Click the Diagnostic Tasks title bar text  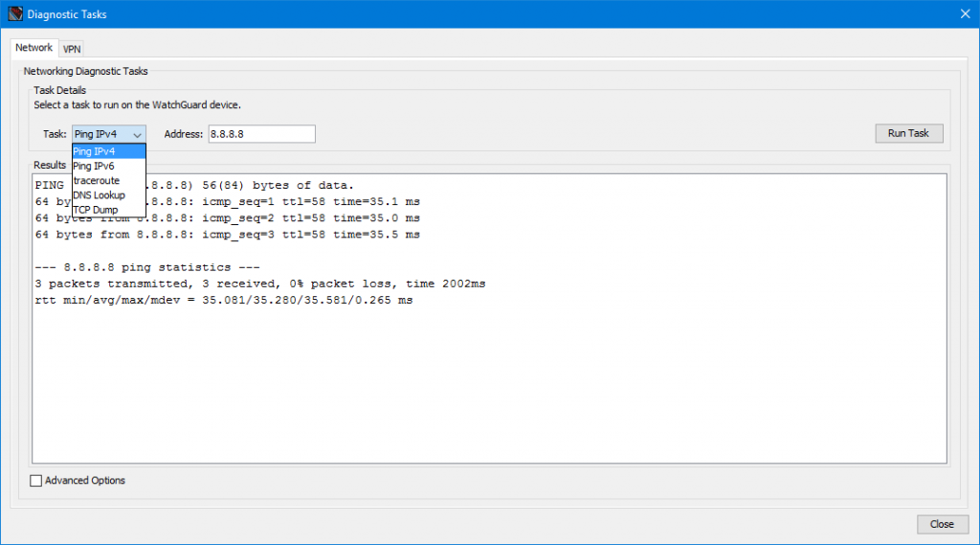tap(67, 14)
